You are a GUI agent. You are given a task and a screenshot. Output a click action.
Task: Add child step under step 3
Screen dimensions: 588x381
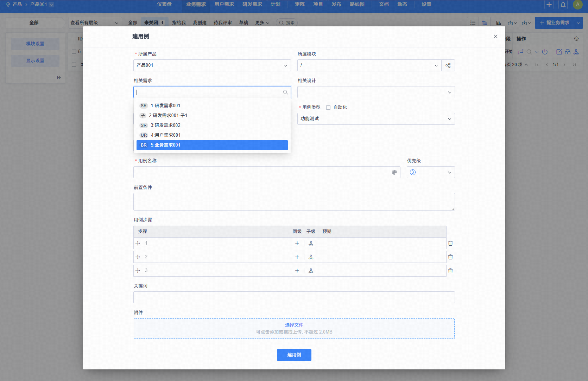311,271
